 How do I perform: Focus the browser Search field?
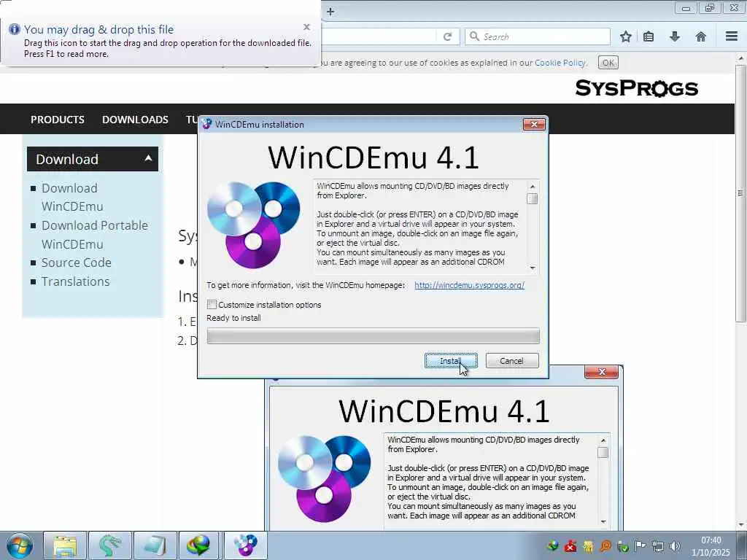(x=538, y=36)
